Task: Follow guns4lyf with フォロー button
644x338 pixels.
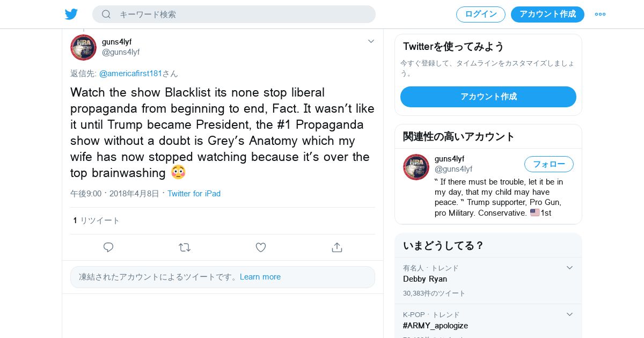Action: (549, 164)
